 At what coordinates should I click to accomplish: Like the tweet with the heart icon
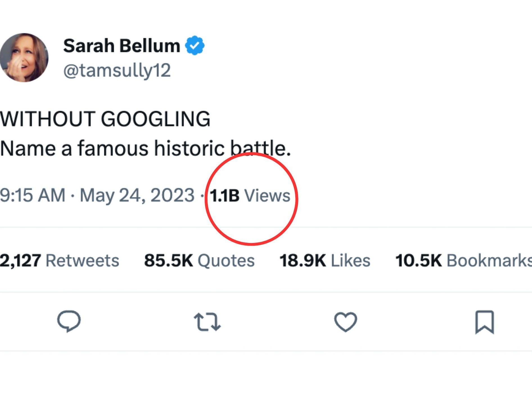(346, 322)
